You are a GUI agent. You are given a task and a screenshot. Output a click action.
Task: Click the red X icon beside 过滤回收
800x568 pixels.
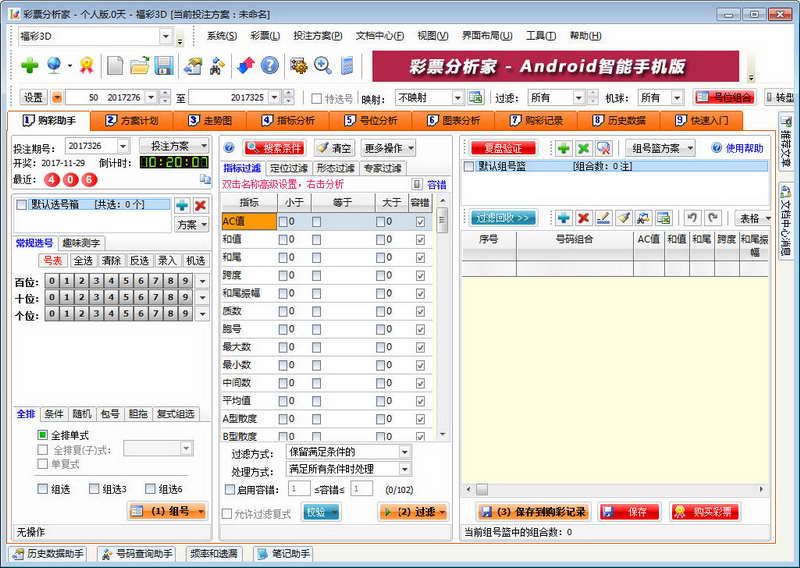pos(583,218)
